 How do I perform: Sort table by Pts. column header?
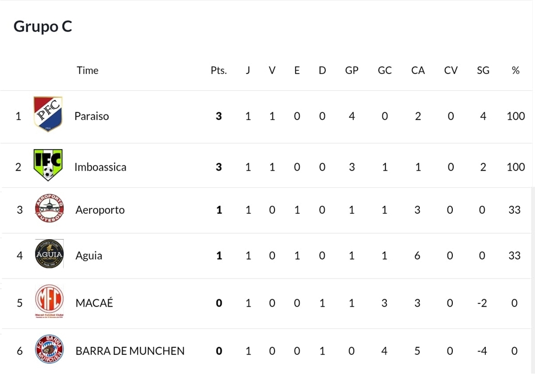[219, 70]
